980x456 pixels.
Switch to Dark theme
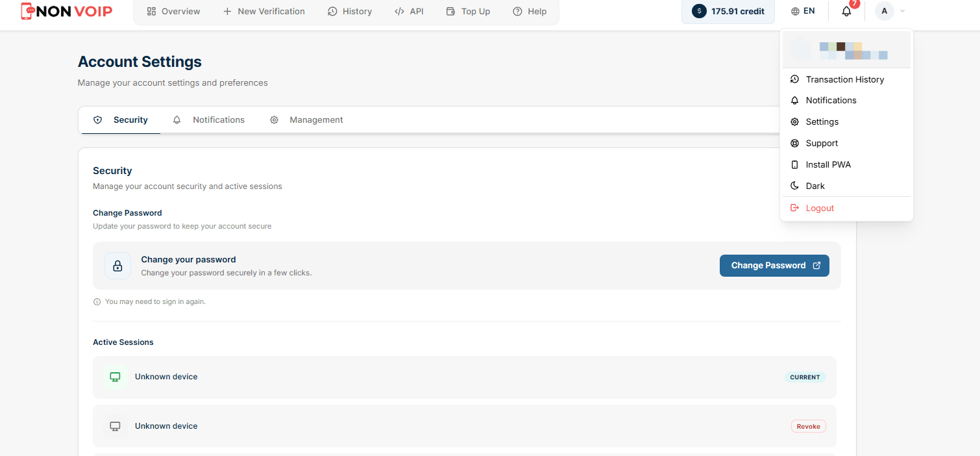pyautogui.click(x=846, y=186)
